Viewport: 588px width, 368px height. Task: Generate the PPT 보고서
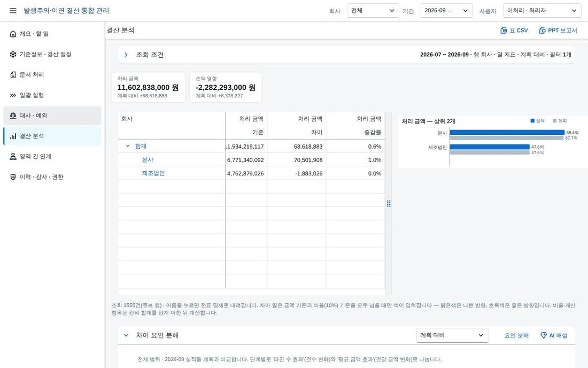[558, 30]
